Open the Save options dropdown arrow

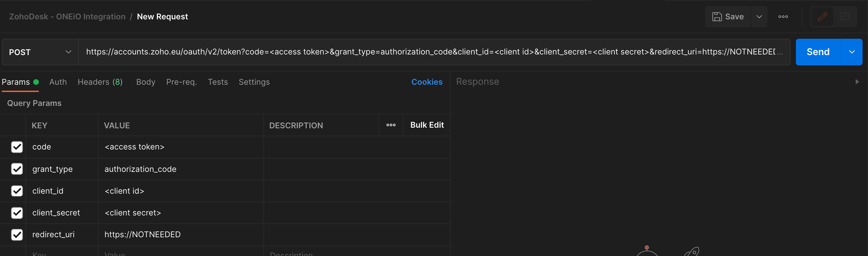[759, 17]
